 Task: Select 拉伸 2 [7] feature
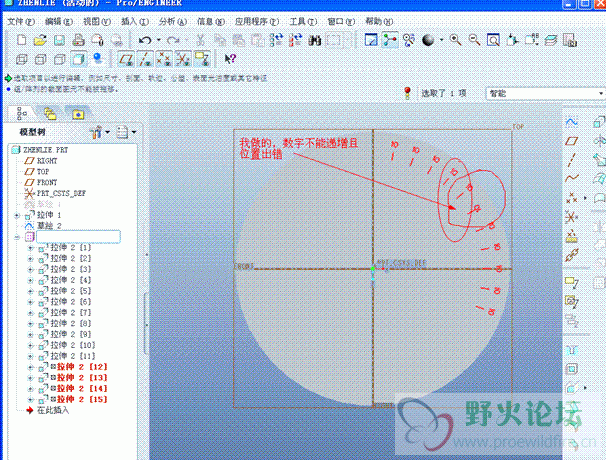click(x=71, y=312)
